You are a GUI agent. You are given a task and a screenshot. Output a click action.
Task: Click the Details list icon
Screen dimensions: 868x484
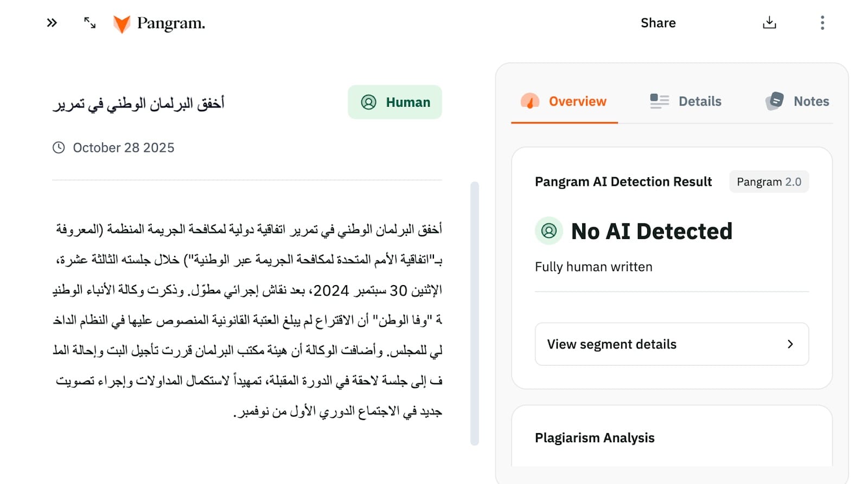click(x=659, y=101)
